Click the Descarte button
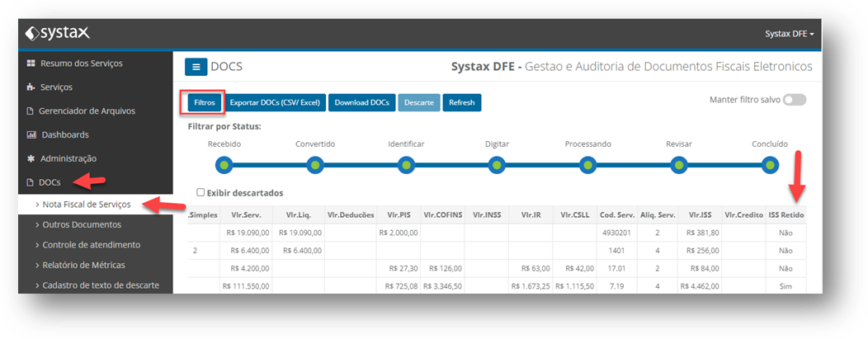 (x=419, y=102)
